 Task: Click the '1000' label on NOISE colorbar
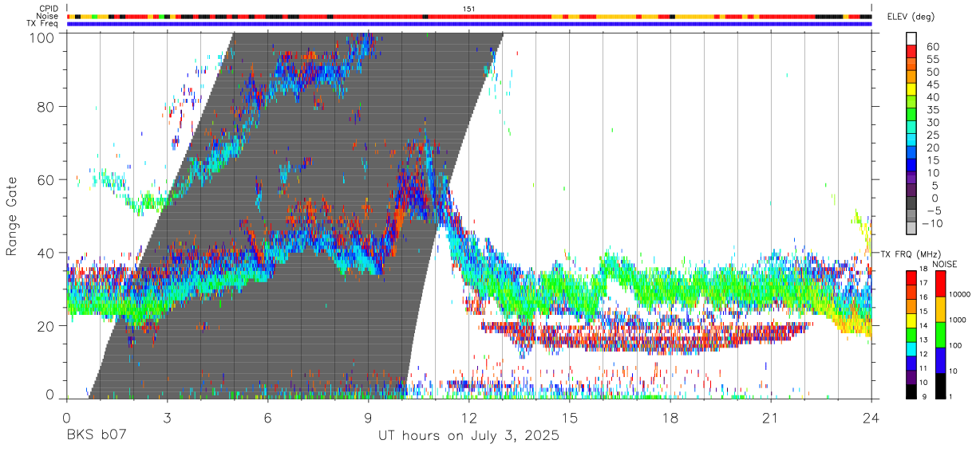point(958,320)
